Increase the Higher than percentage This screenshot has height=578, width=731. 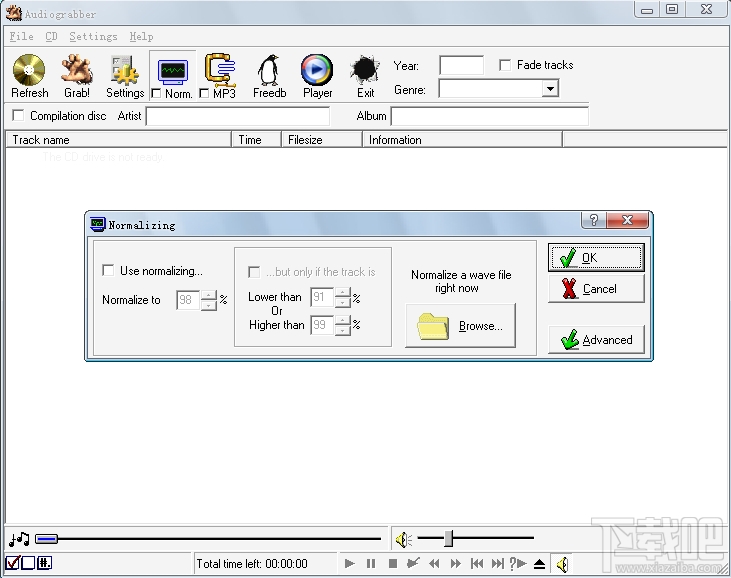(x=343, y=320)
